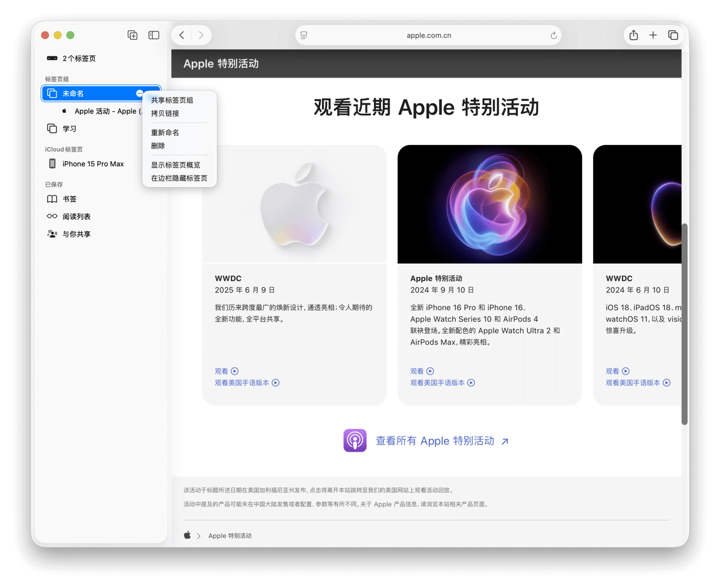Click 查看所有 Apple 特别活动 link

(x=435, y=441)
